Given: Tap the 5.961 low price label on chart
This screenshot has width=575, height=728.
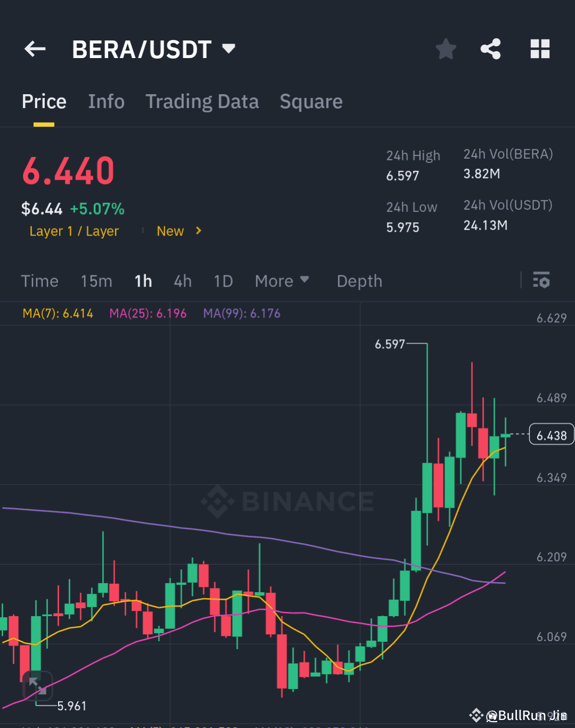Looking at the screenshot, I should [71, 706].
